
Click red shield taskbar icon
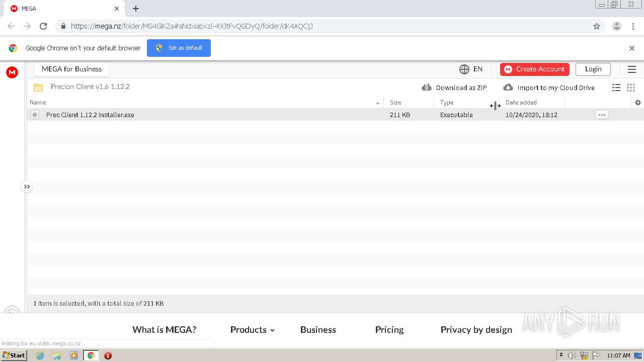tap(108, 355)
